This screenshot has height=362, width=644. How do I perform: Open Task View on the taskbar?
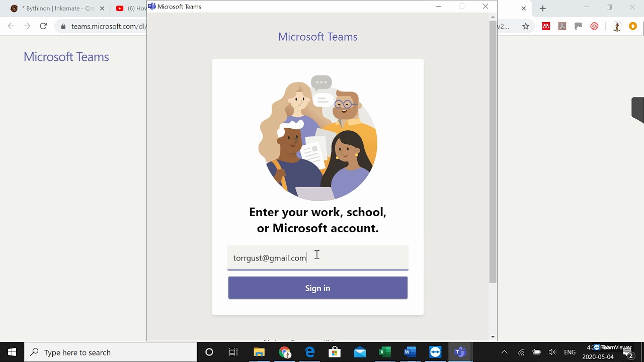233,352
